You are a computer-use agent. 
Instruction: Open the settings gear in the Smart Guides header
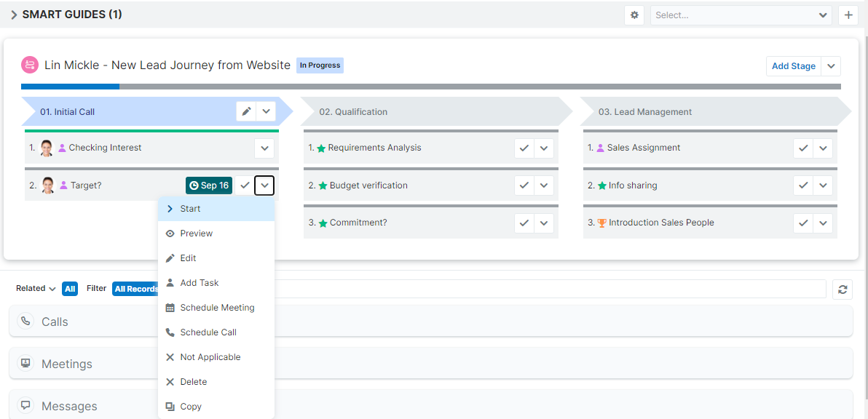tap(634, 15)
